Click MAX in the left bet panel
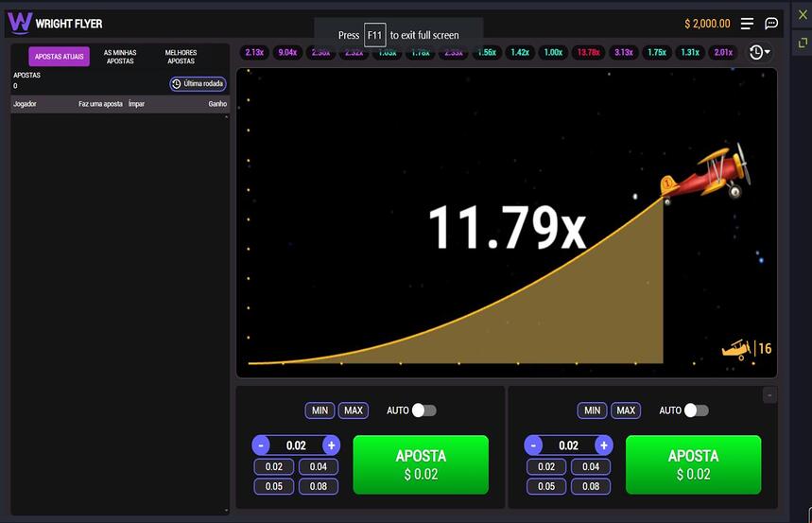 (354, 410)
